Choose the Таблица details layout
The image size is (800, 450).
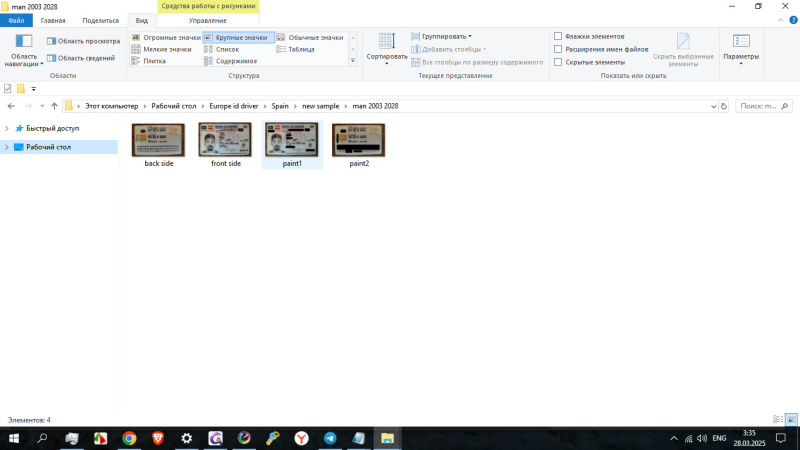(300, 49)
